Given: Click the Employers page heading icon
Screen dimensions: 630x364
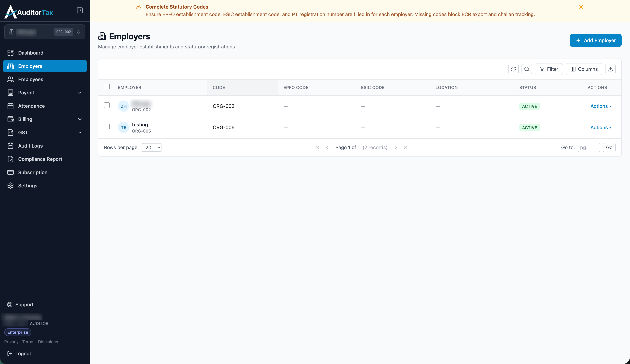Looking at the screenshot, I should click(102, 36).
